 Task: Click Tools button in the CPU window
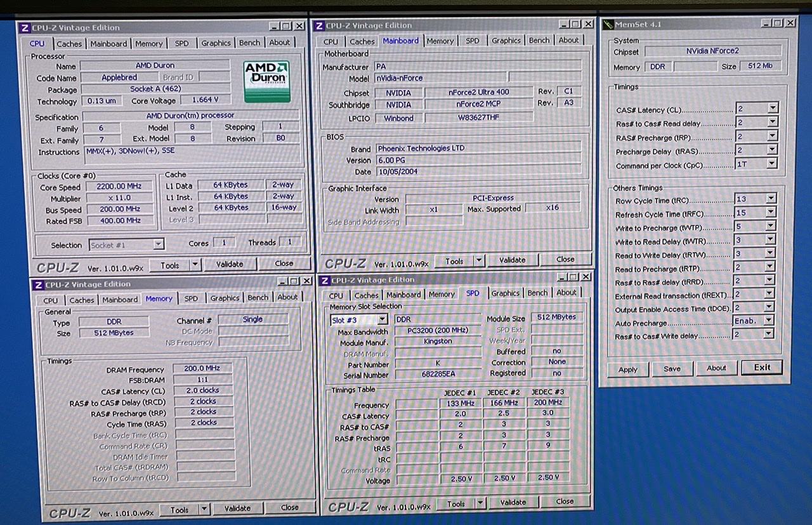point(170,265)
